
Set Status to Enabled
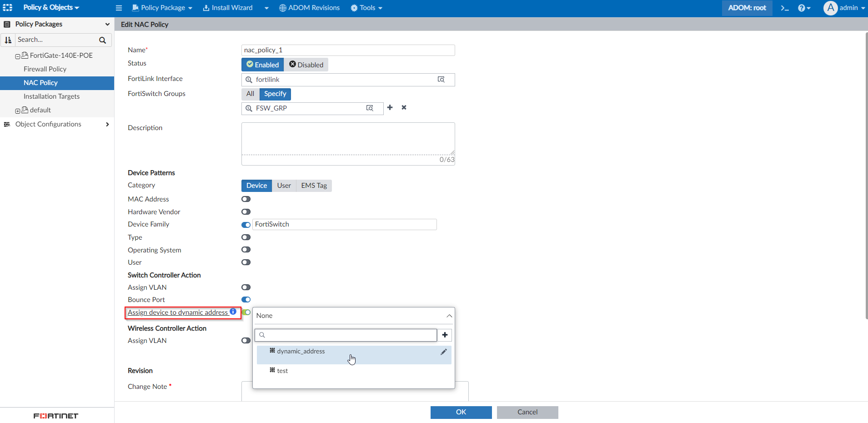click(263, 65)
